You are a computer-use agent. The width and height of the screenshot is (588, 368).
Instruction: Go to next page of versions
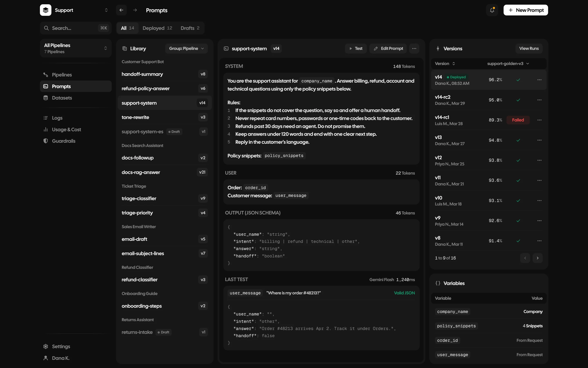pyautogui.click(x=537, y=258)
